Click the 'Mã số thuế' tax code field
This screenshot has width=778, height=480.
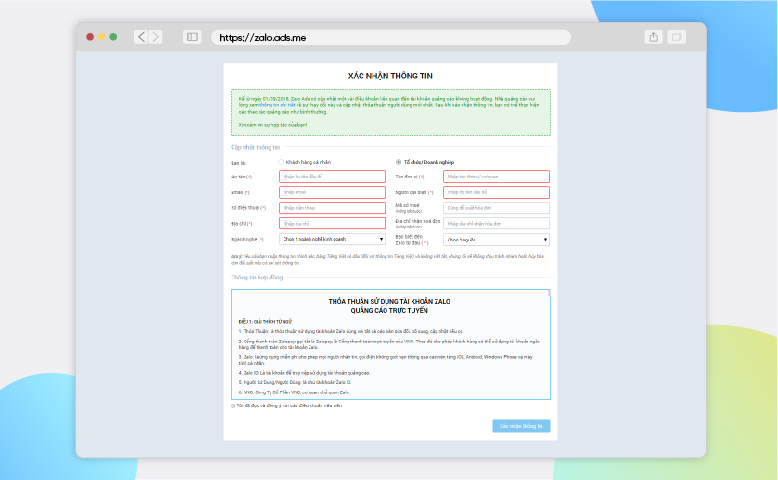496,208
